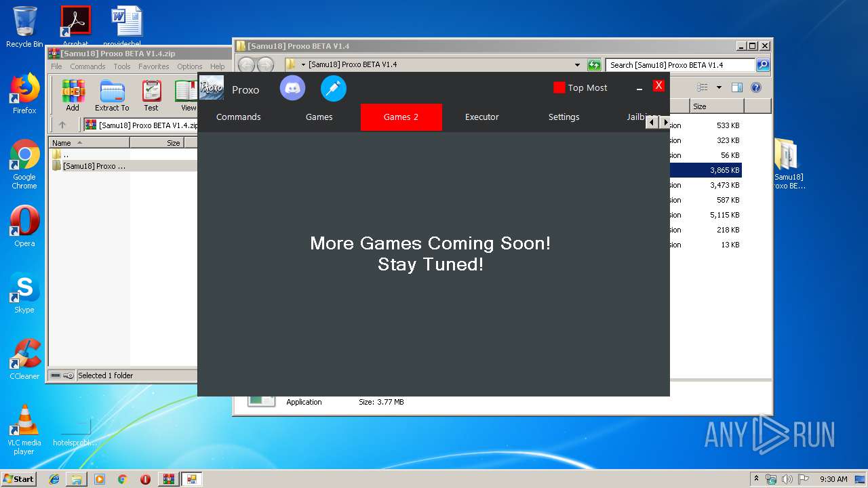Open the Samu18 Proxo desktop folder
The width and height of the screenshot is (868, 488).
[x=788, y=164]
